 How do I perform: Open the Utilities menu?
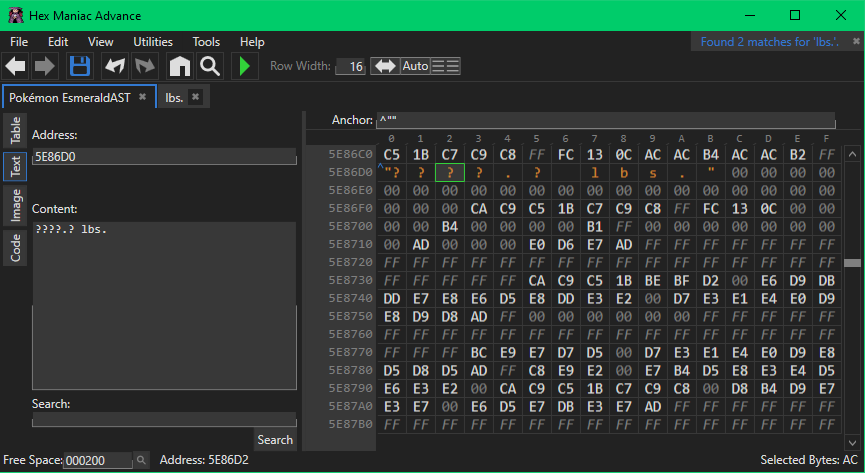tap(152, 42)
